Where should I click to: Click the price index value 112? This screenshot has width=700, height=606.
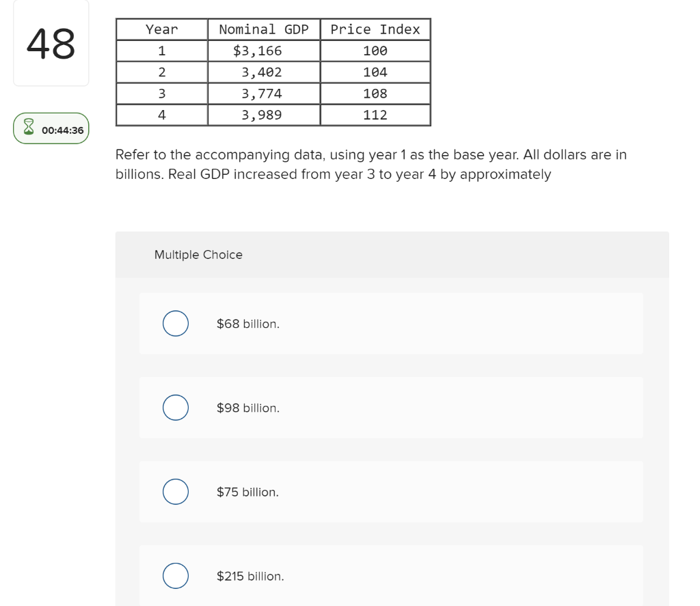pyautogui.click(x=375, y=115)
